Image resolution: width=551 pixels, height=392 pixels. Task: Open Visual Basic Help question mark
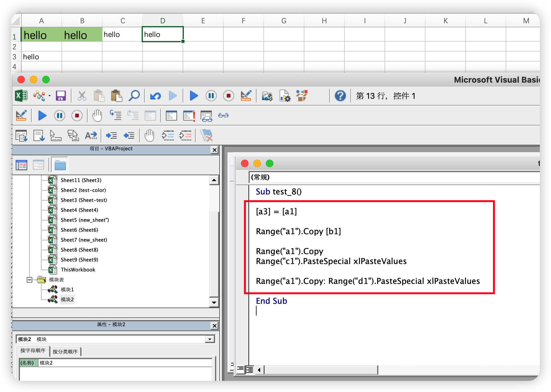(340, 96)
